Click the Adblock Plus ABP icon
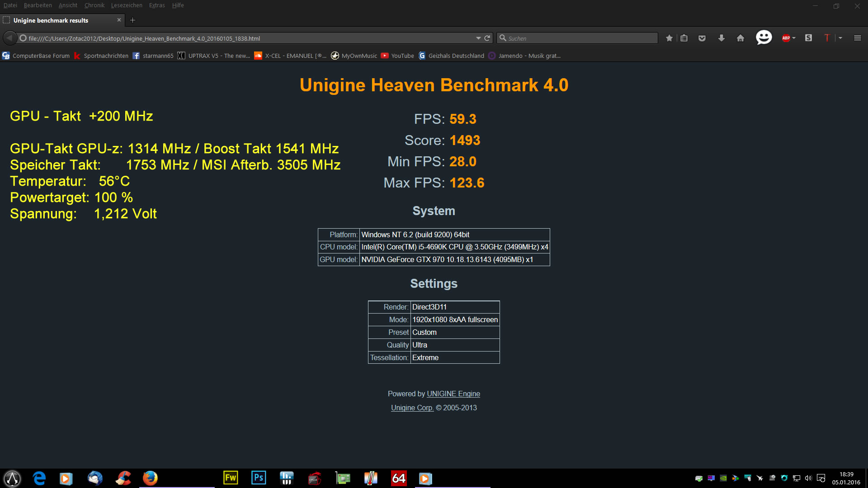This screenshot has height=488, width=868. tap(786, 38)
